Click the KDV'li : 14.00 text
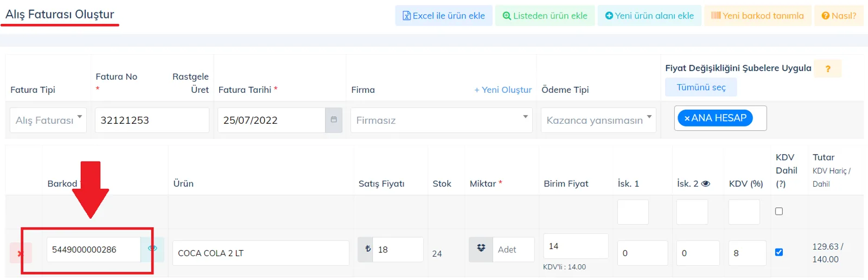The image size is (868, 280). (x=564, y=267)
